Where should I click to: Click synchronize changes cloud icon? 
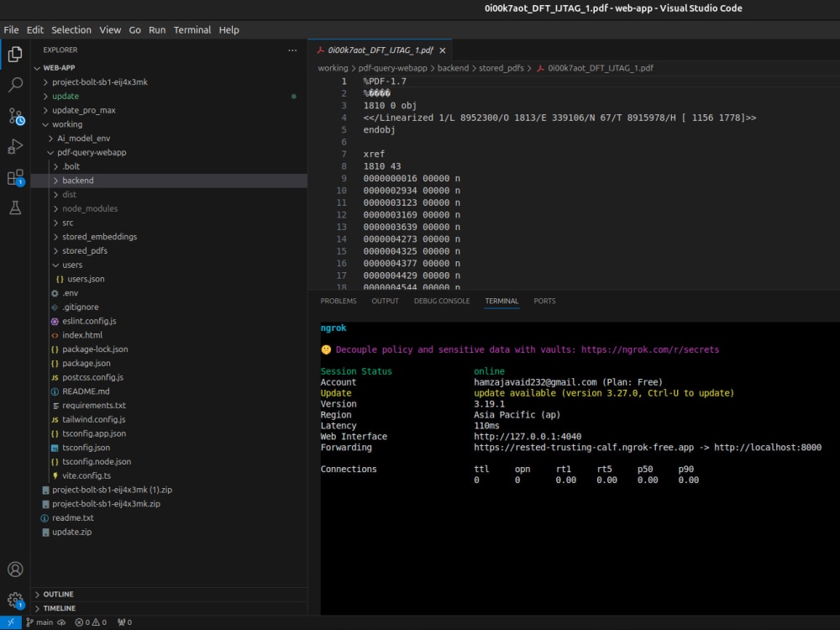point(61,622)
